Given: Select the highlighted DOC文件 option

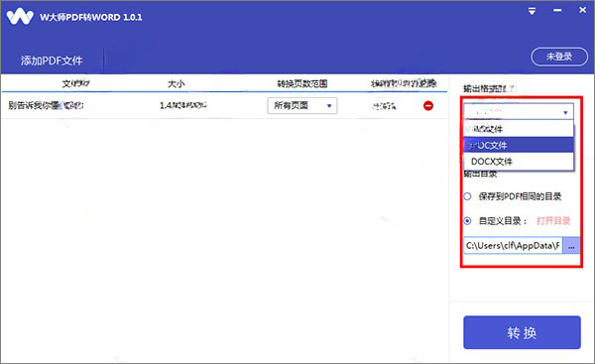Looking at the screenshot, I should (x=519, y=145).
